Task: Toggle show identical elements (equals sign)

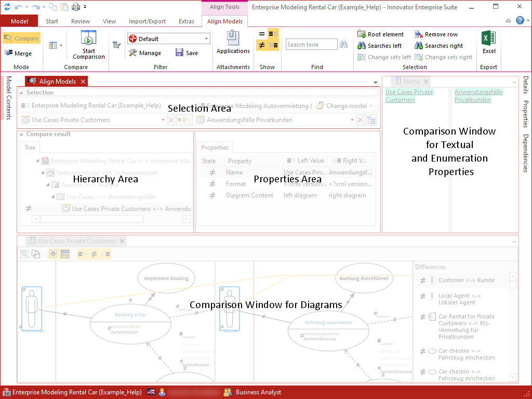Action: pyautogui.click(x=262, y=34)
